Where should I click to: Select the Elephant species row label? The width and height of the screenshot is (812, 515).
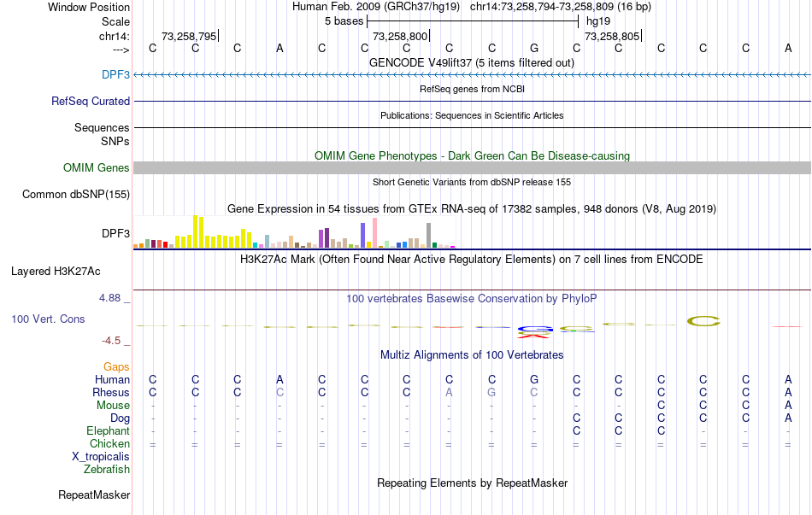pyautogui.click(x=109, y=430)
